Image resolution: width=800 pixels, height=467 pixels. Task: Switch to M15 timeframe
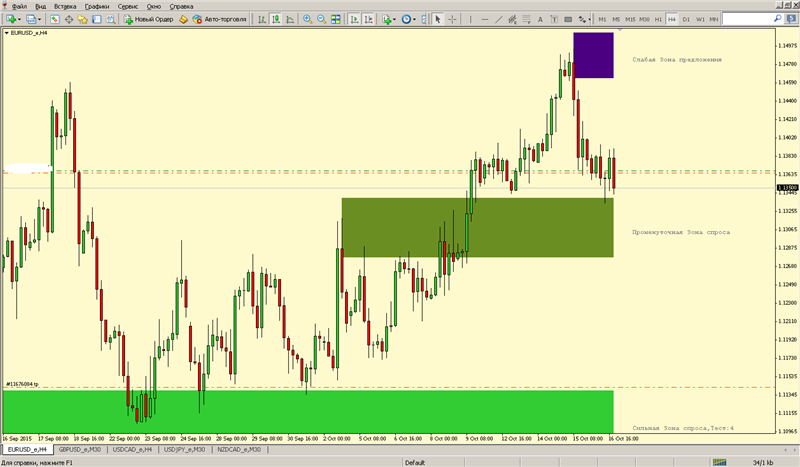[630, 19]
